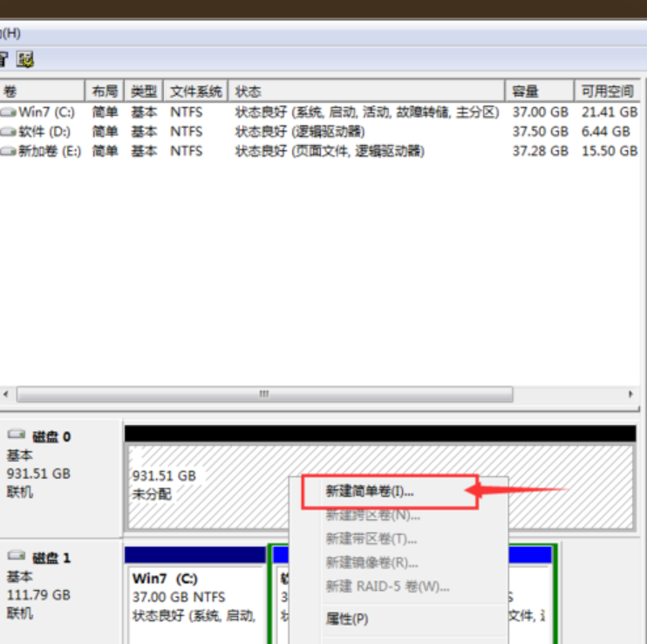The height and width of the screenshot is (644, 647).
Task: Sort volumes by the 容量 column
Action: tap(538, 92)
